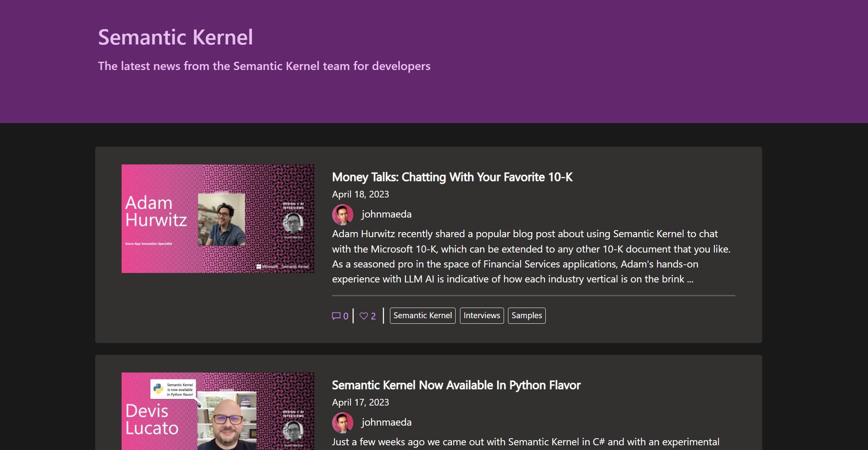Open Money Talks: Chatting With Your Favorite 10-K
The height and width of the screenshot is (450, 868).
pos(452,177)
